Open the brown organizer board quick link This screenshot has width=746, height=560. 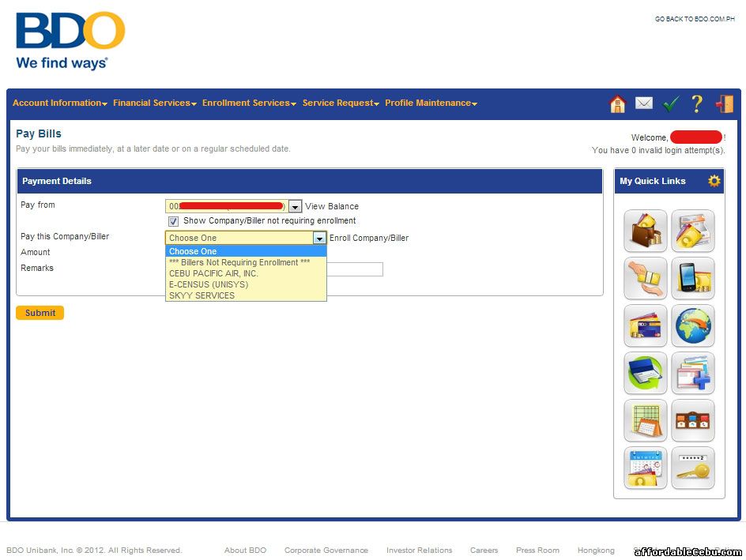pos(693,421)
